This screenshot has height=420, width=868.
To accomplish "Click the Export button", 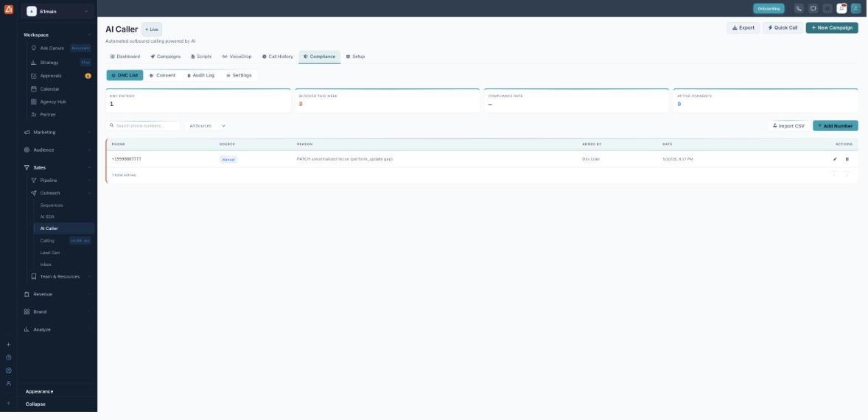I will (743, 28).
